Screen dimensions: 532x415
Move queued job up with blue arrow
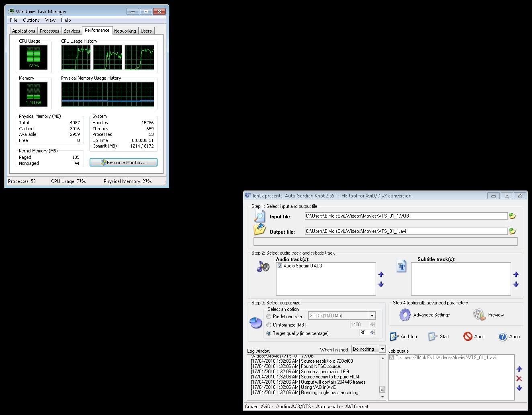pos(519,369)
